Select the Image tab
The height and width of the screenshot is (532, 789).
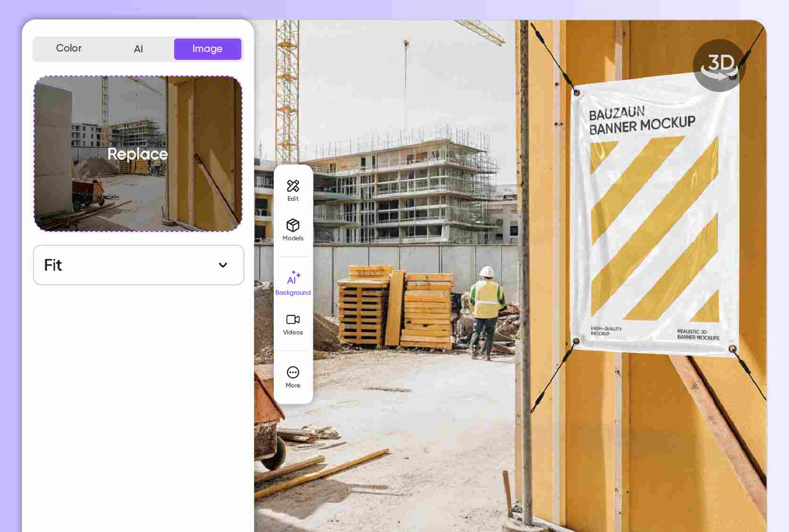[x=208, y=49]
